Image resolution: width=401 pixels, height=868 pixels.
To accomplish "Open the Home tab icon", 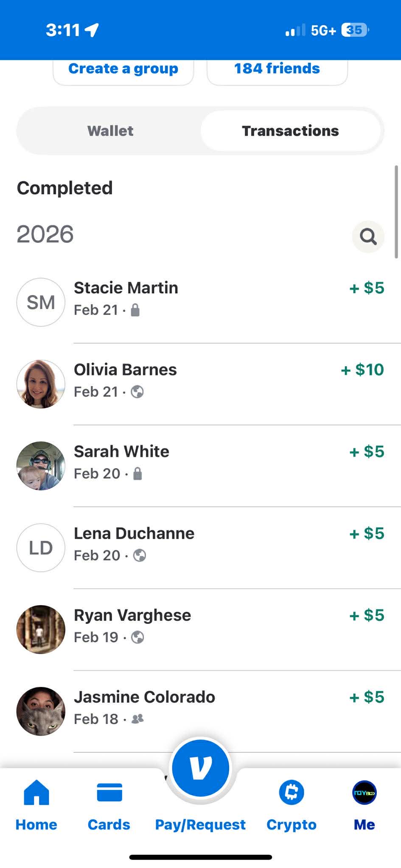I will pos(36,793).
